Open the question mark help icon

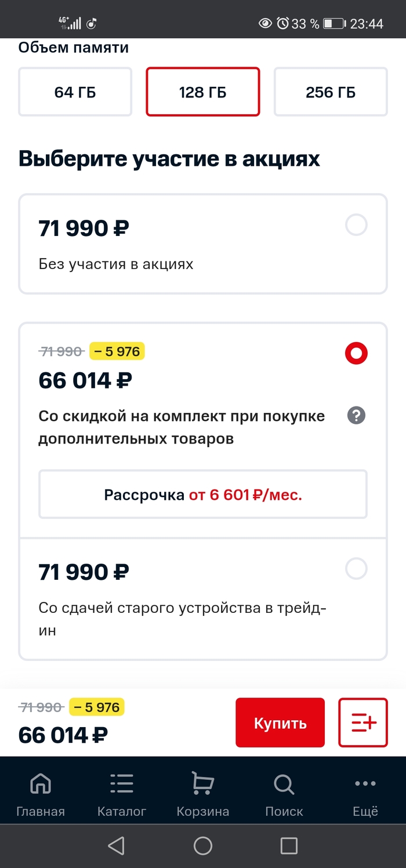coord(356,416)
